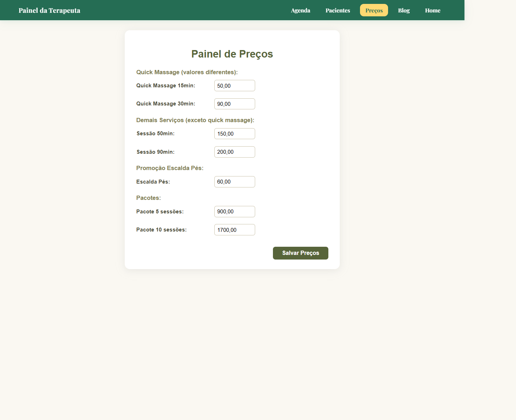Open the Blog link in navbar
The height and width of the screenshot is (420, 516).
[x=404, y=10]
